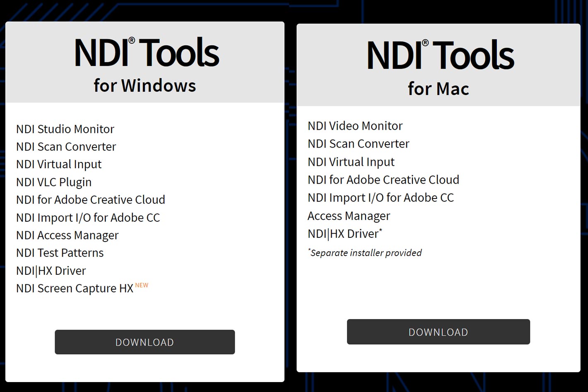Click the NDI Test Patterns entry
This screenshot has width=588, height=392.
60,253
